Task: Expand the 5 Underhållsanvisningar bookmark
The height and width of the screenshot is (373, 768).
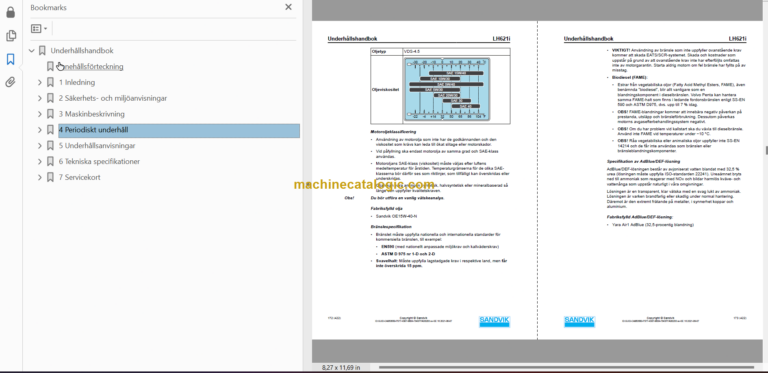Action: tap(40, 146)
